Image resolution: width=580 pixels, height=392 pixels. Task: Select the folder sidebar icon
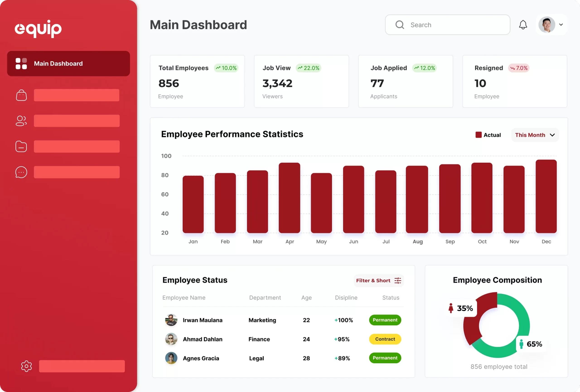[21, 147]
